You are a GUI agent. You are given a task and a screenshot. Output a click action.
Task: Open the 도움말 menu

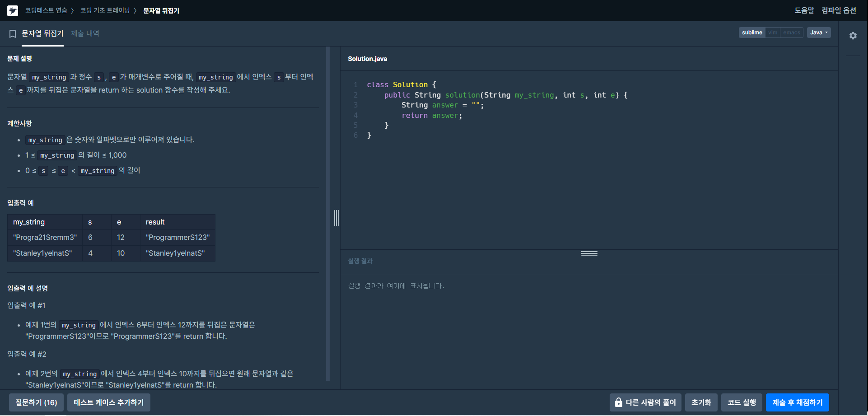(804, 10)
